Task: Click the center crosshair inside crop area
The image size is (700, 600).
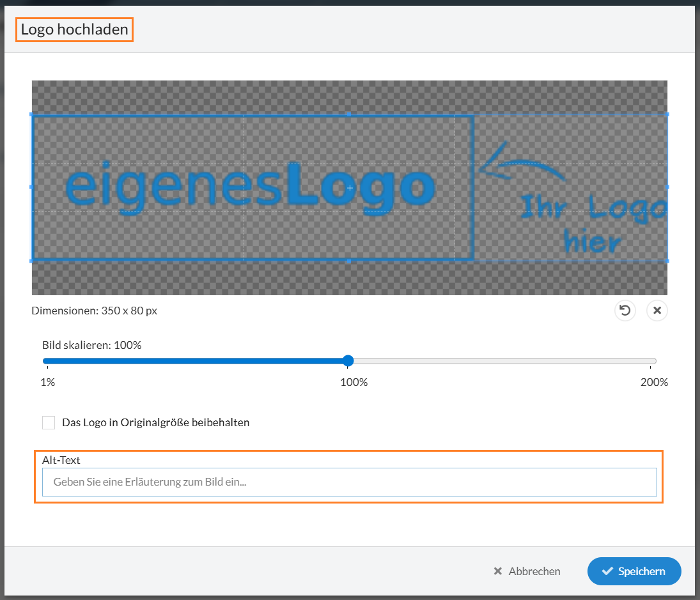Action: [350, 188]
